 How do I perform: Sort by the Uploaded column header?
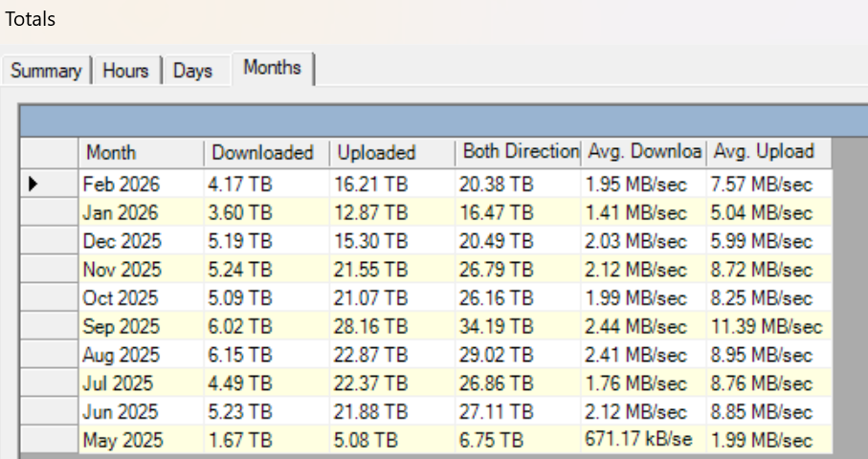(392, 152)
